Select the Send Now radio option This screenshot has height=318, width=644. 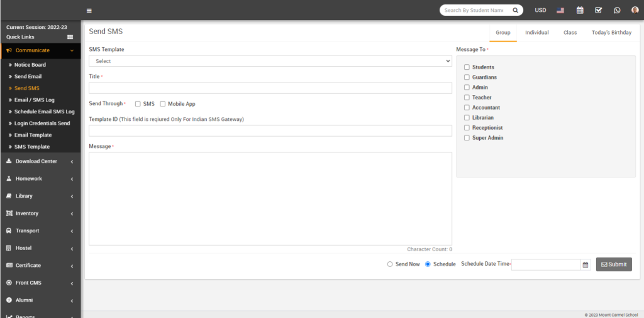[390, 264]
